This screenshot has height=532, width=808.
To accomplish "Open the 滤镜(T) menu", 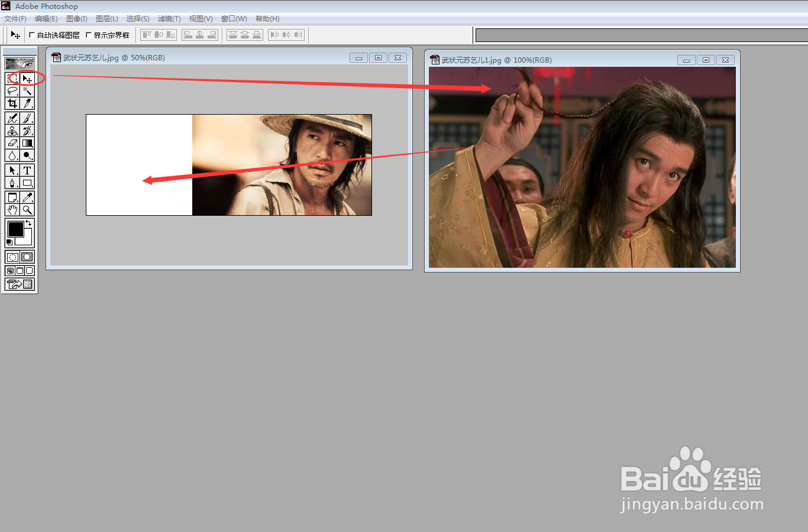I will [169, 19].
